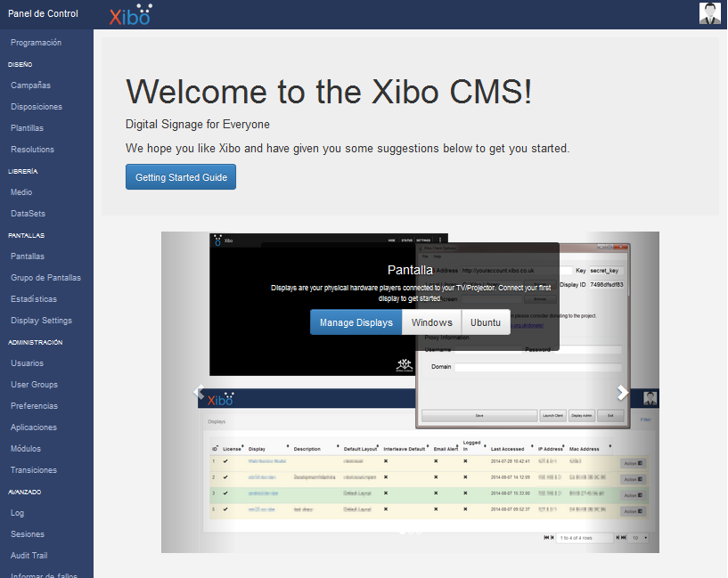728x578 pixels.
Task: Open the Aplicaciones page
Action: (34, 427)
